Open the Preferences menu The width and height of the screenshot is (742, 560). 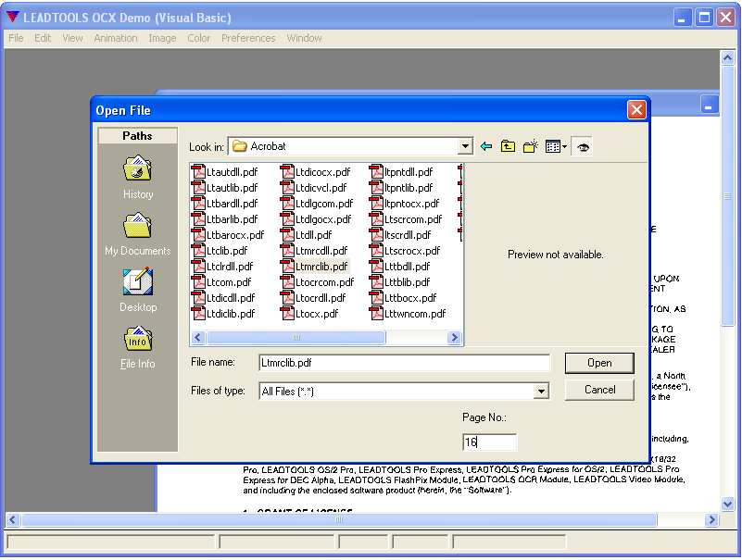tap(248, 38)
